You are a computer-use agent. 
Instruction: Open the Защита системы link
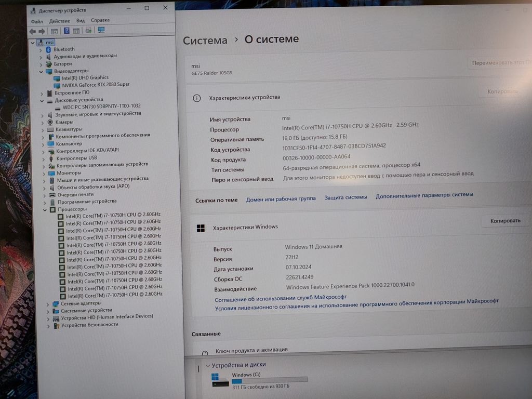point(345,197)
